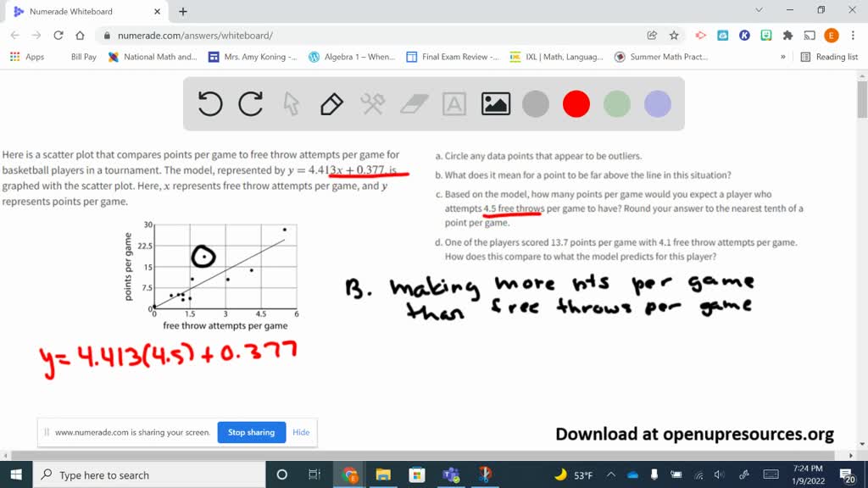
Task: Select the eraser tool
Action: coord(413,103)
